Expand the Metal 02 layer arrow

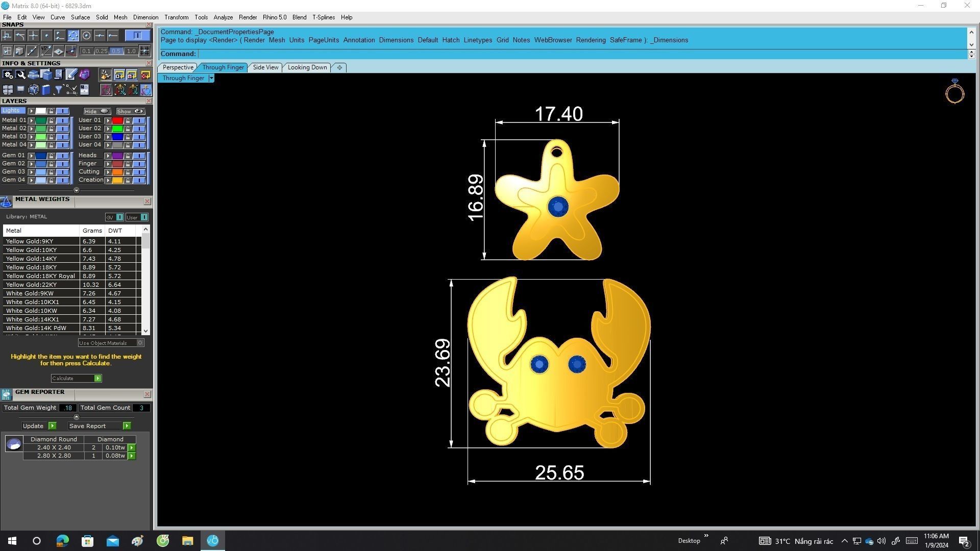[x=31, y=129]
